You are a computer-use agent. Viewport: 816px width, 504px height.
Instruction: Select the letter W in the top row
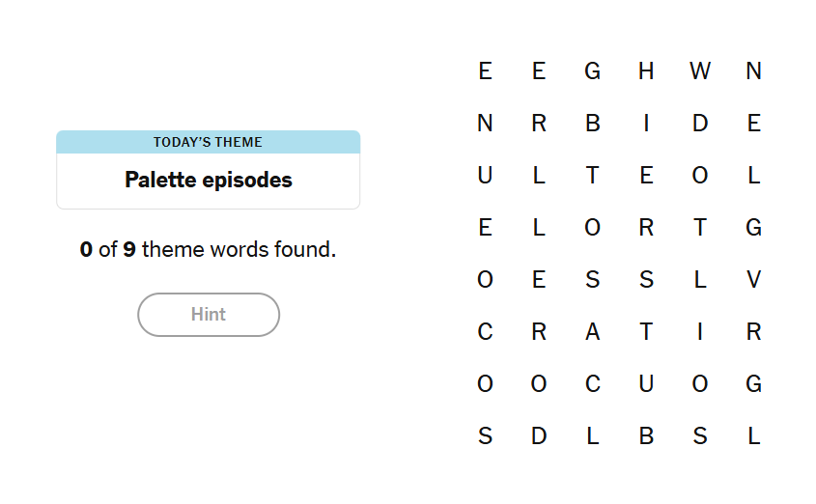[700, 70]
